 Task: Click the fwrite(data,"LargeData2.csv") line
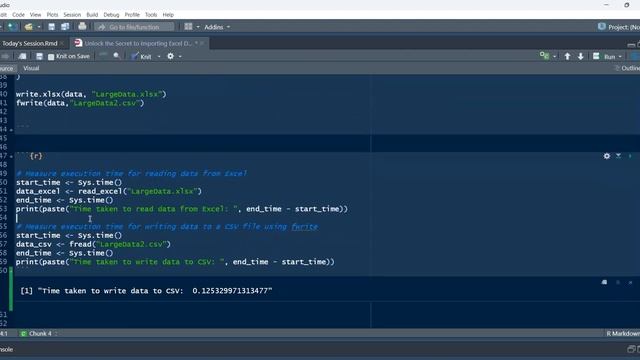(80, 103)
